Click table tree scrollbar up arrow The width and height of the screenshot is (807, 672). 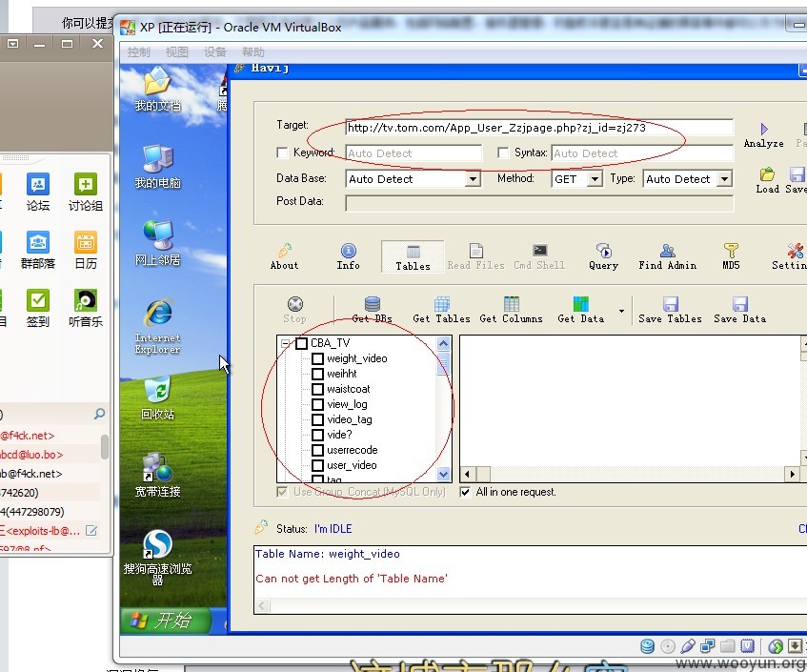coord(444,343)
